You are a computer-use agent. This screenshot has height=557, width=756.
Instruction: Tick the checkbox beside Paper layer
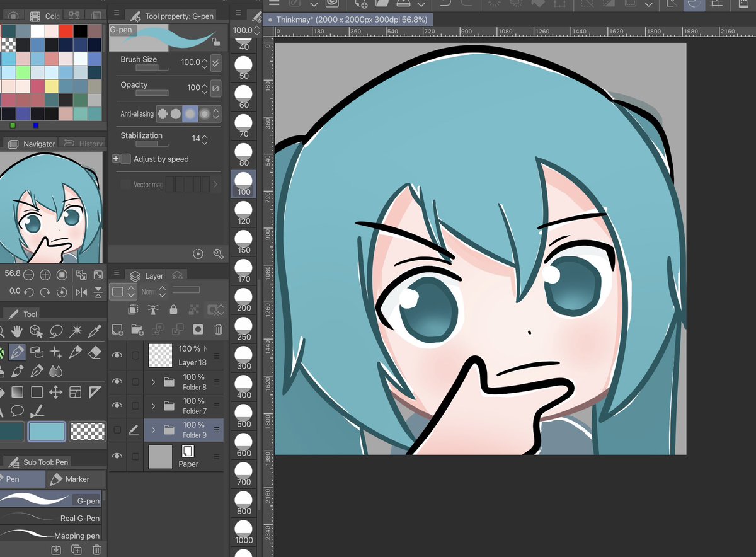tap(135, 456)
